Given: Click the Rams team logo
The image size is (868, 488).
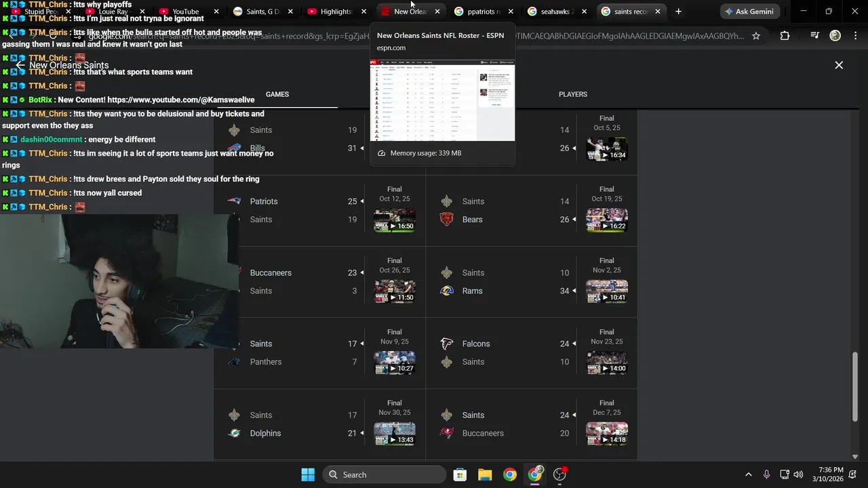Looking at the screenshot, I should pos(446,291).
